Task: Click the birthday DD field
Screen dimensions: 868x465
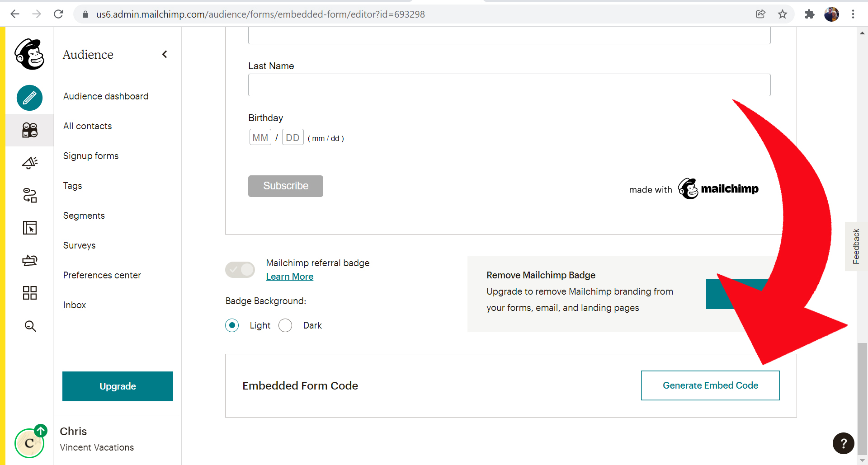Action: [x=293, y=137]
